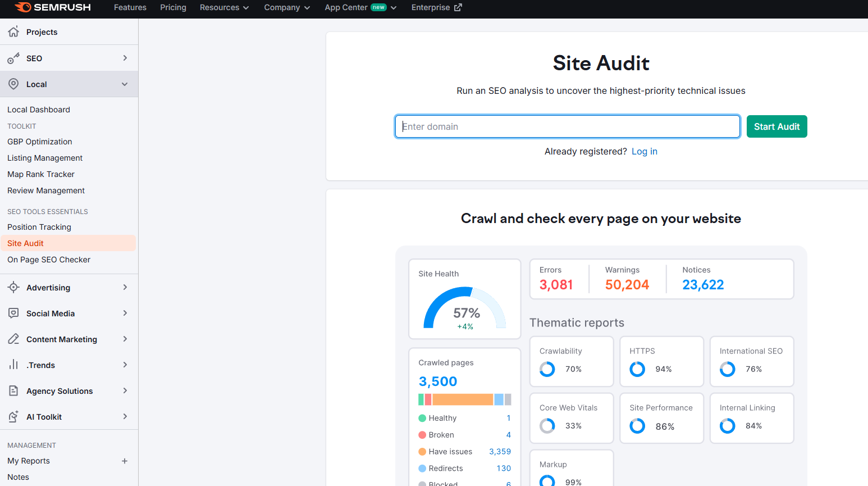The image size is (868, 486).
Task: Click the Warnings count 50,204
Action: pos(627,285)
